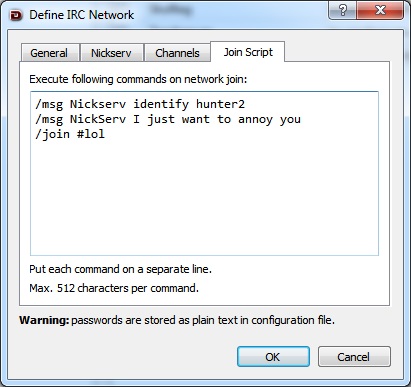
Task: Click the 'I just want to annoy you' line
Action: point(168,119)
